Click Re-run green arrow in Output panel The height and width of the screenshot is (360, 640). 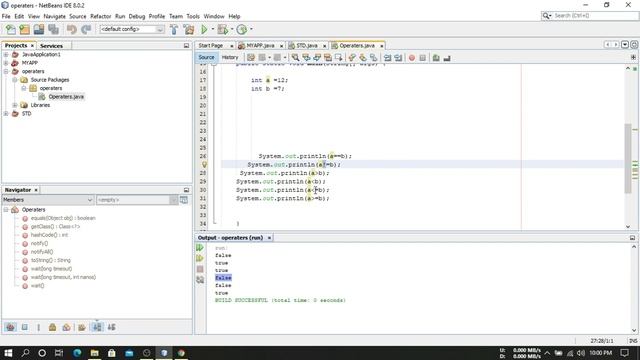click(x=200, y=248)
